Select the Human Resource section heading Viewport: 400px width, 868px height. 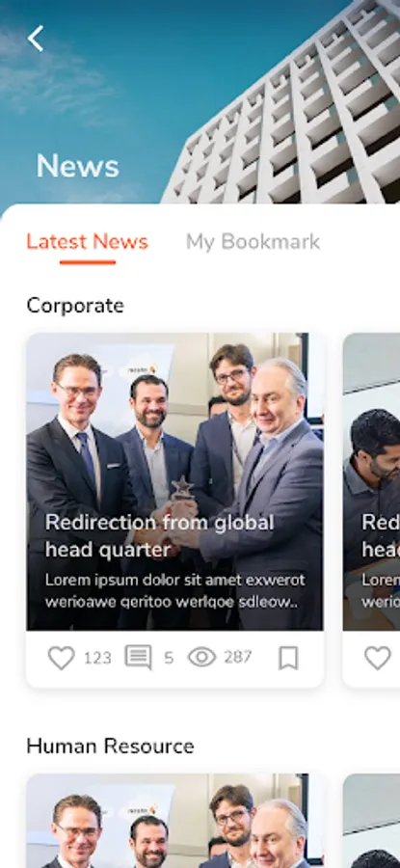(110, 746)
